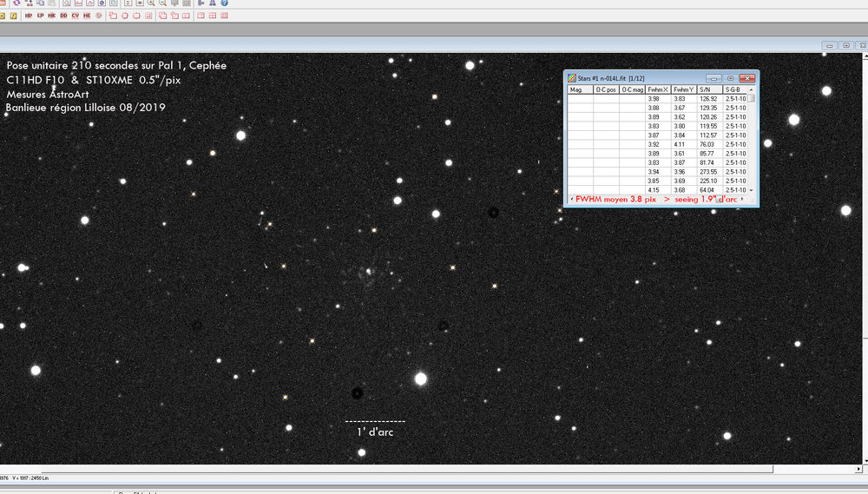868x494 pixels.
Task: Select the cell with S/N 225.10
Action: tap(710, 181)
